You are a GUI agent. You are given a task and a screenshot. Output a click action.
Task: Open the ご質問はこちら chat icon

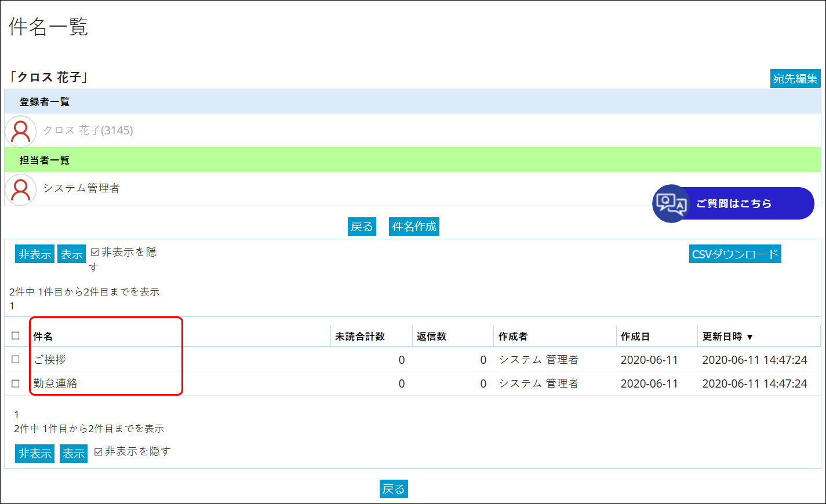pyautogui.click(x=671, y=203)
